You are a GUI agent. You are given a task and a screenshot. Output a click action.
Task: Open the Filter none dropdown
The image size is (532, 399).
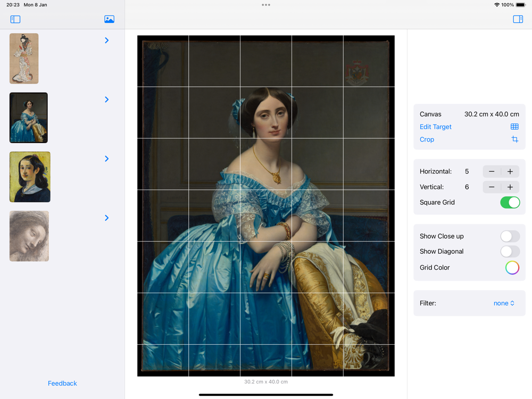(504, 303)
